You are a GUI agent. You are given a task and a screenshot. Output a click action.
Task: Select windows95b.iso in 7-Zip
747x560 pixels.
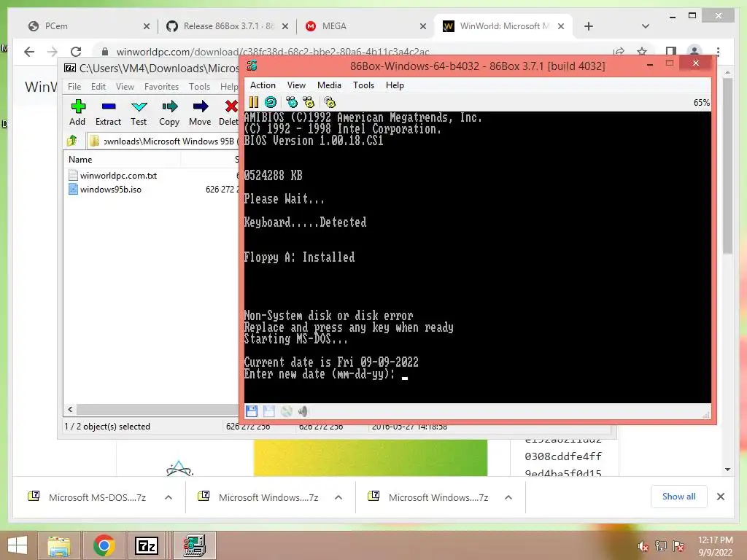pos(111,189)
